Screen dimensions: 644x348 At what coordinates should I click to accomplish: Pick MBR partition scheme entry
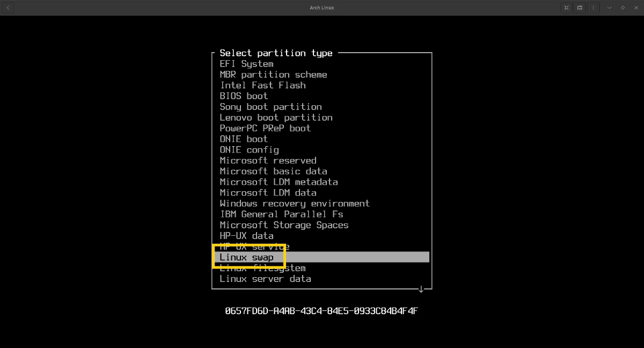click(x=273, y=75)
